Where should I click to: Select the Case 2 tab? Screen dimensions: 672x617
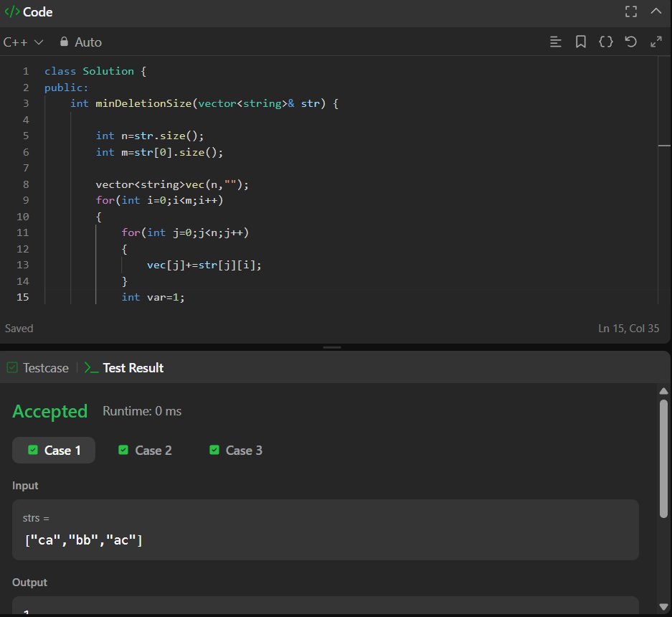pos(145,450)
